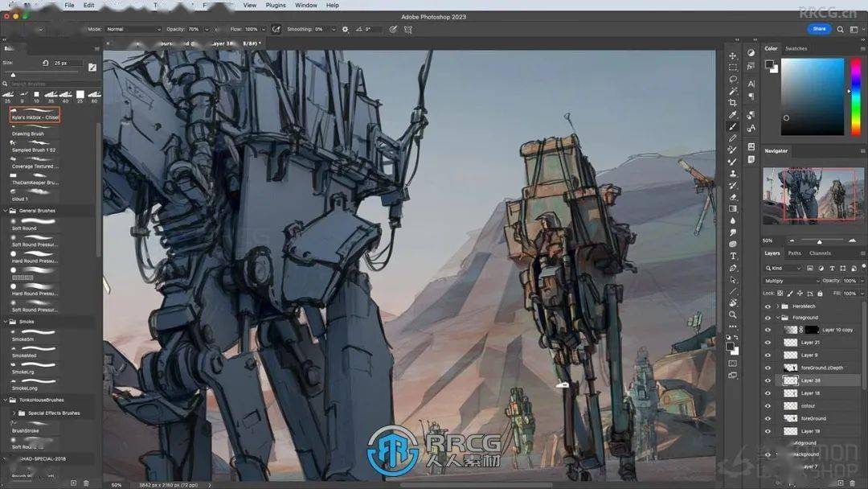Viewport: 868px width, 489px height.
Task: Open the brush blend Mode dropdown
Action: point(133,29)
